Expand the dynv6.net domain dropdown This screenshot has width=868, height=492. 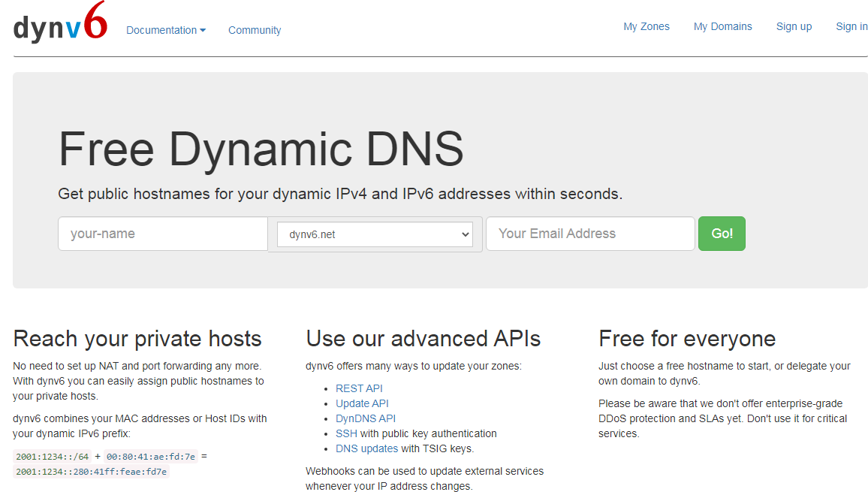coord(375,234)
